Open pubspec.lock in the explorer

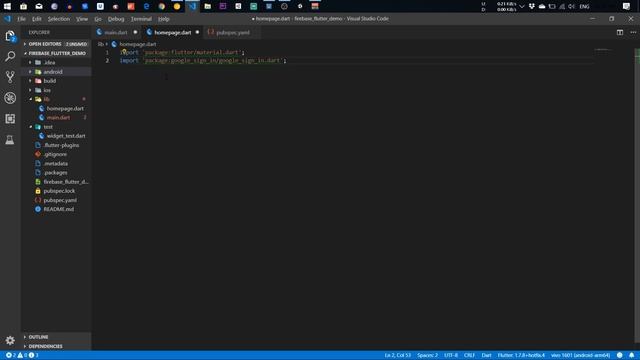click(59, 191)
